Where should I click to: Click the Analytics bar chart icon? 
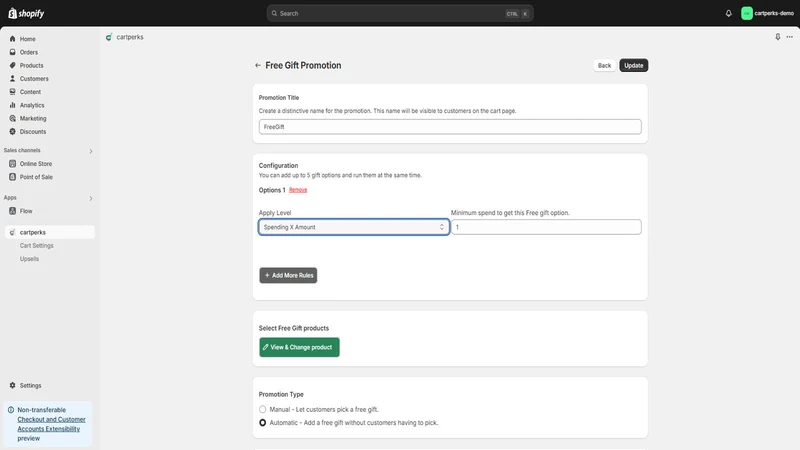(x=12, y=105)
